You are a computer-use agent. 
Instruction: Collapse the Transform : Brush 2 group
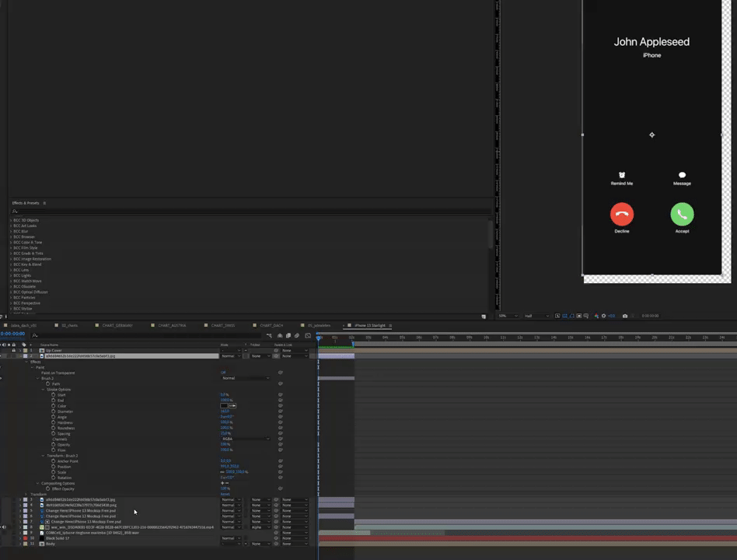tap(44, 456)
